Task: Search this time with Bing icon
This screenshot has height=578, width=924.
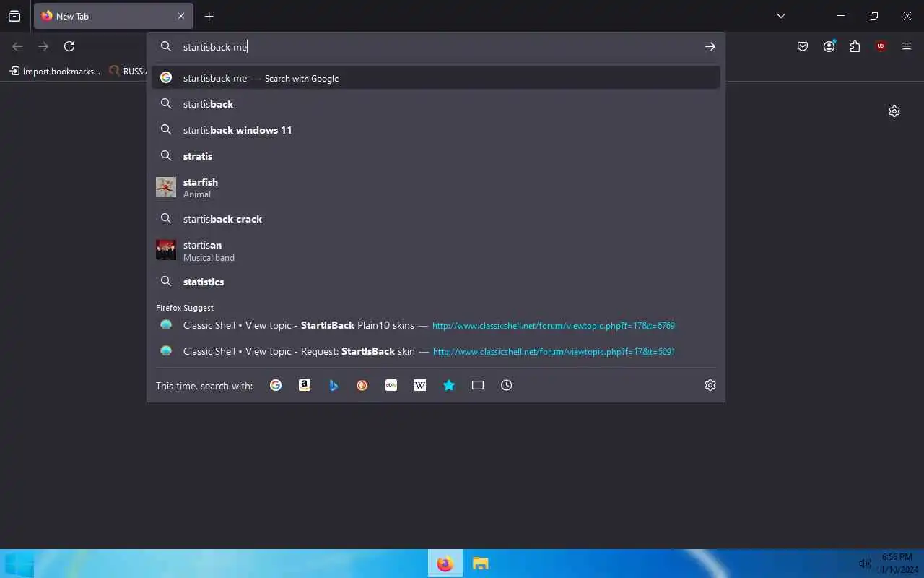Action: tap(334, 385)
